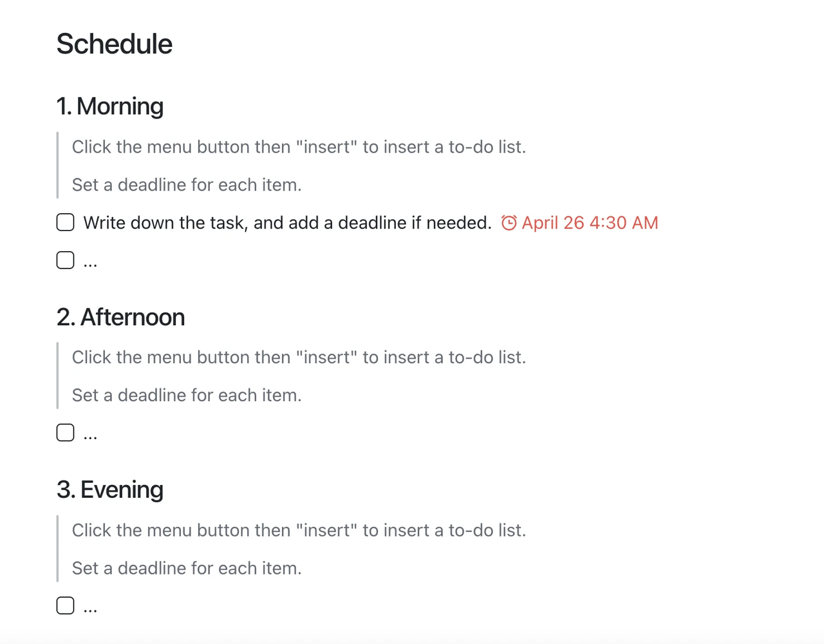
Task: Select the '3. Evening' heading
Action: pyautogui.click(x=110, y=490)
